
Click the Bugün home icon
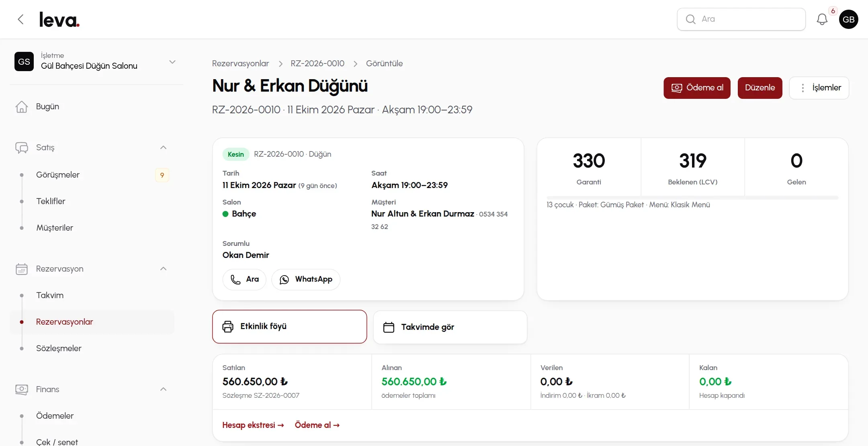click(22, 107)
